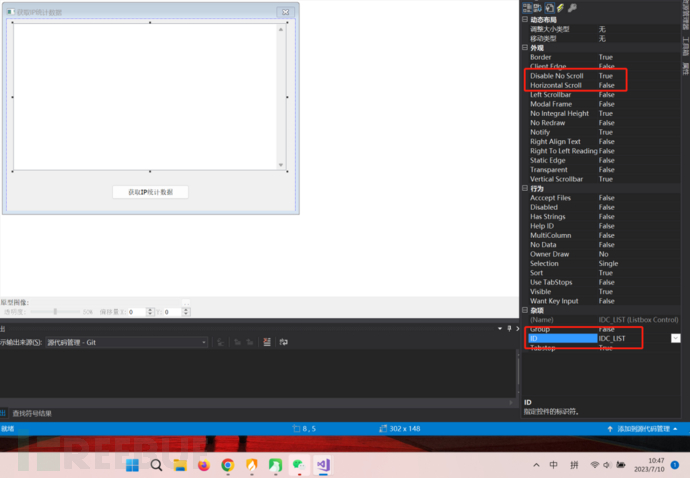This screenshot has height=478, width=690.
Task: Open Visual Studio from the taskbar
Action: pos(323,465)
